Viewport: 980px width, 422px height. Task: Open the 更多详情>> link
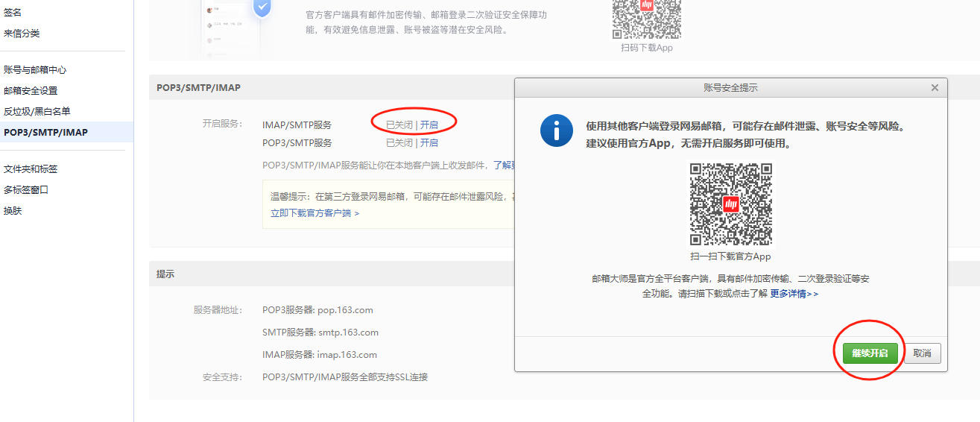(794, 294)
